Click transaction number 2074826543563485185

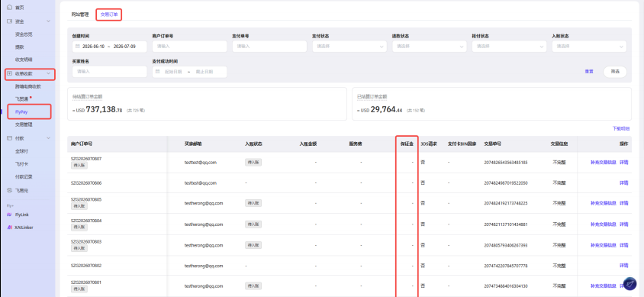tap(506, 163)
